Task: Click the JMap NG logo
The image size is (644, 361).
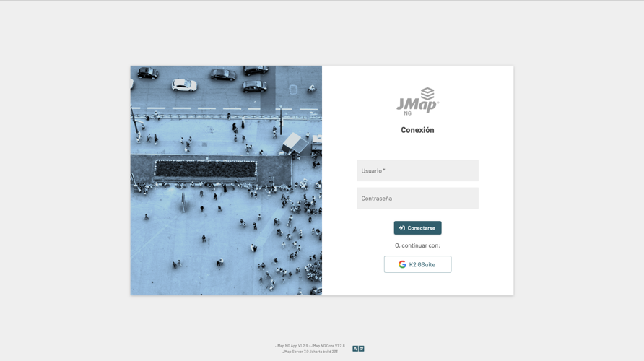Action: [x=418, y=102]
